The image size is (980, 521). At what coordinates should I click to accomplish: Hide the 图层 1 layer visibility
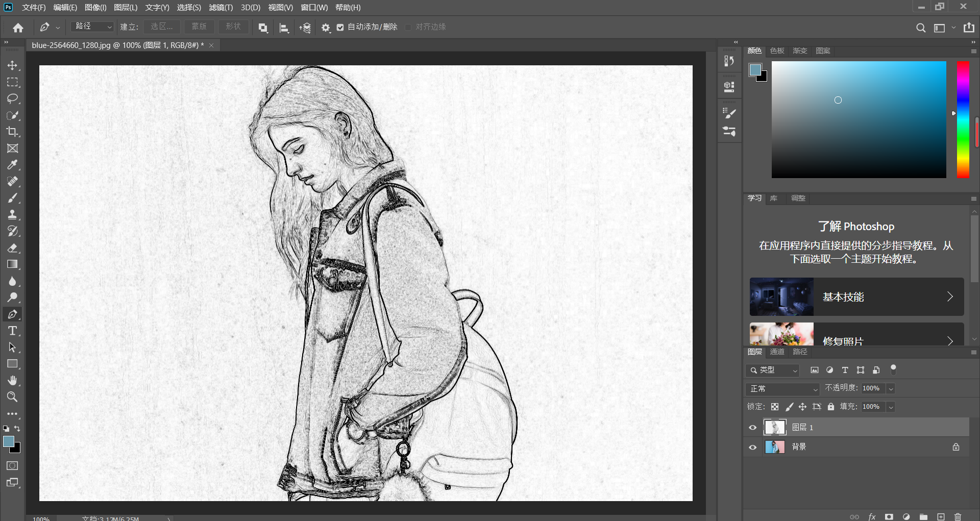point(752,428)
